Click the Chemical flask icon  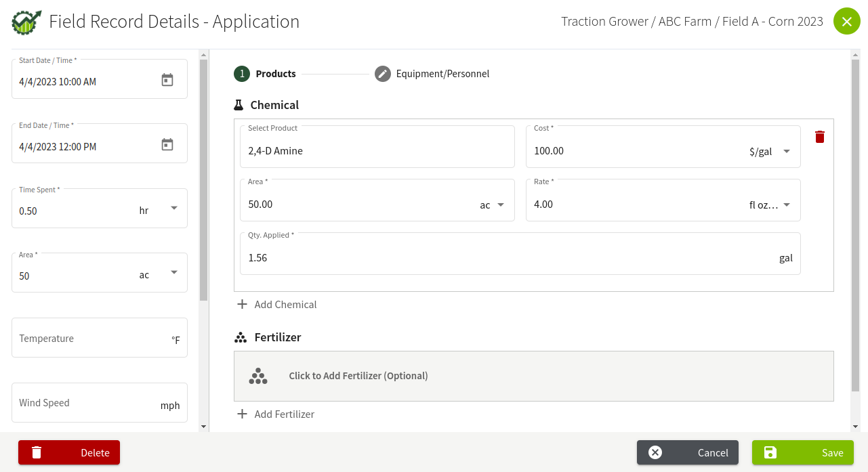pyautogui.click(x=239, y=105)
